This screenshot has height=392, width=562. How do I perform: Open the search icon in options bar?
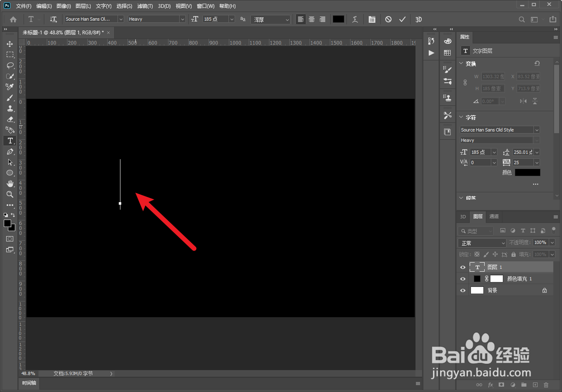click(522, 19)
